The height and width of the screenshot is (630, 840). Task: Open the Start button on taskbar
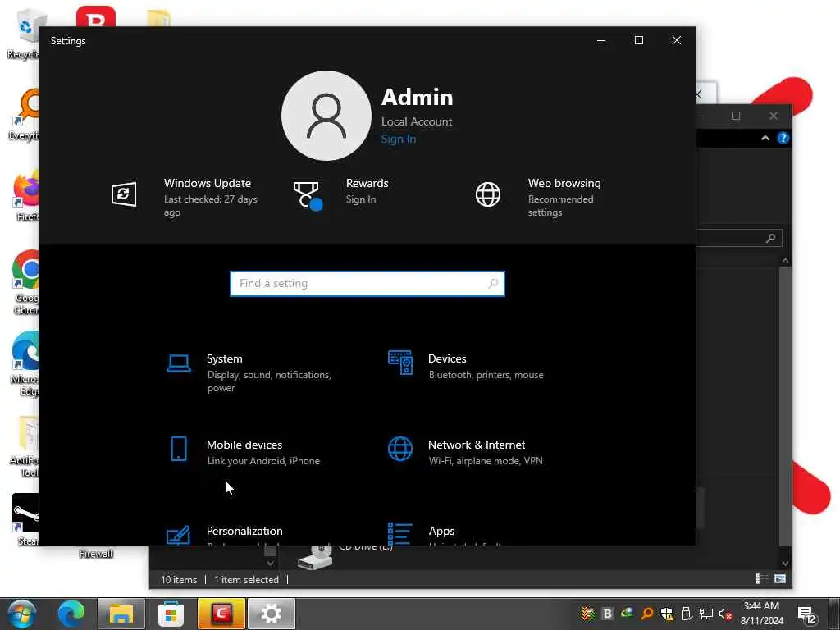[21, 614]
